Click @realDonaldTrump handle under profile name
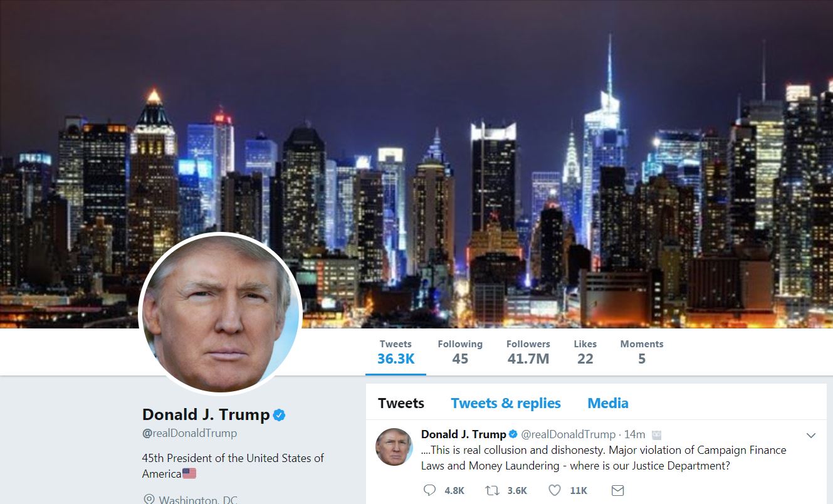 pyautogui.click(x=189, y=433)
